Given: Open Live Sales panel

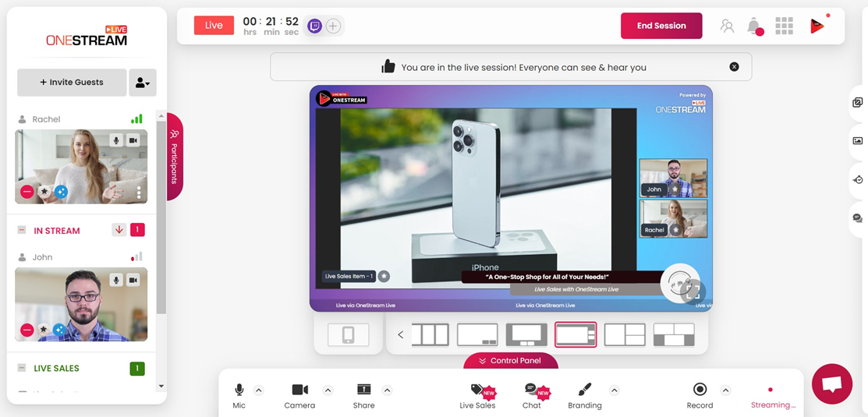Looking at the screenshot, I should [x=478, y=395].
